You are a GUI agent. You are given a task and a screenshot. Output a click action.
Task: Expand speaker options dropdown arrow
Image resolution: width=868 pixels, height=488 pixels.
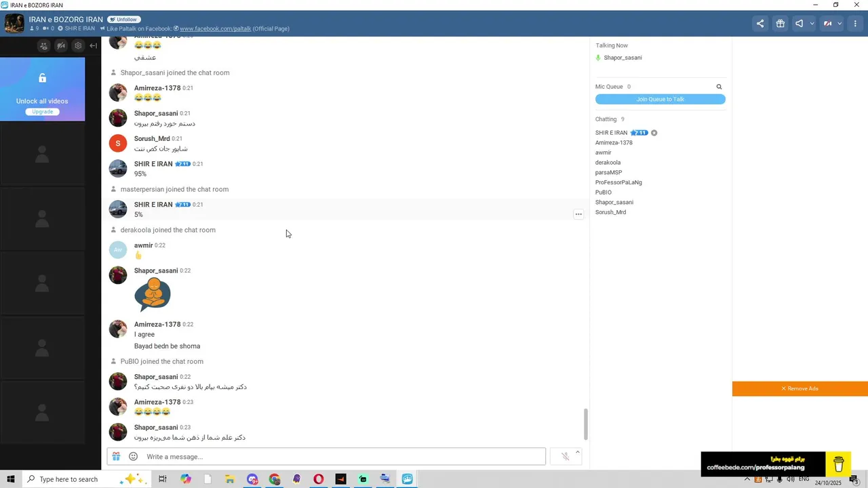pos(812,24)
